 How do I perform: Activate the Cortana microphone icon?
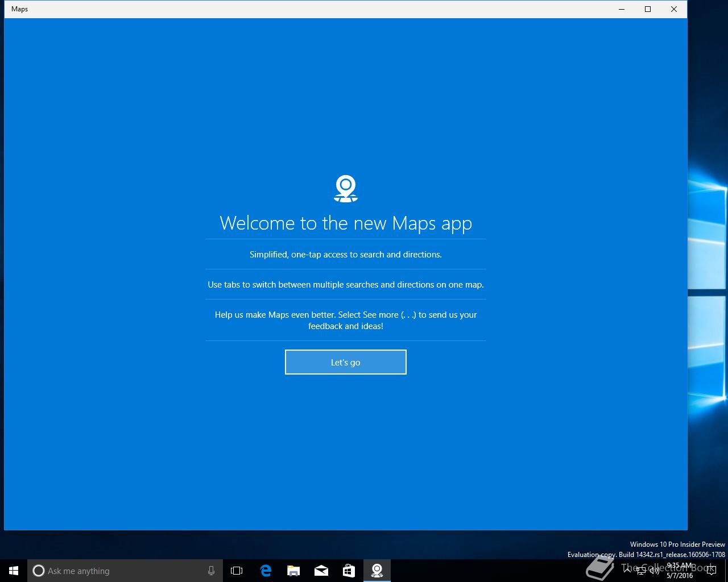(x=211, y=571)
